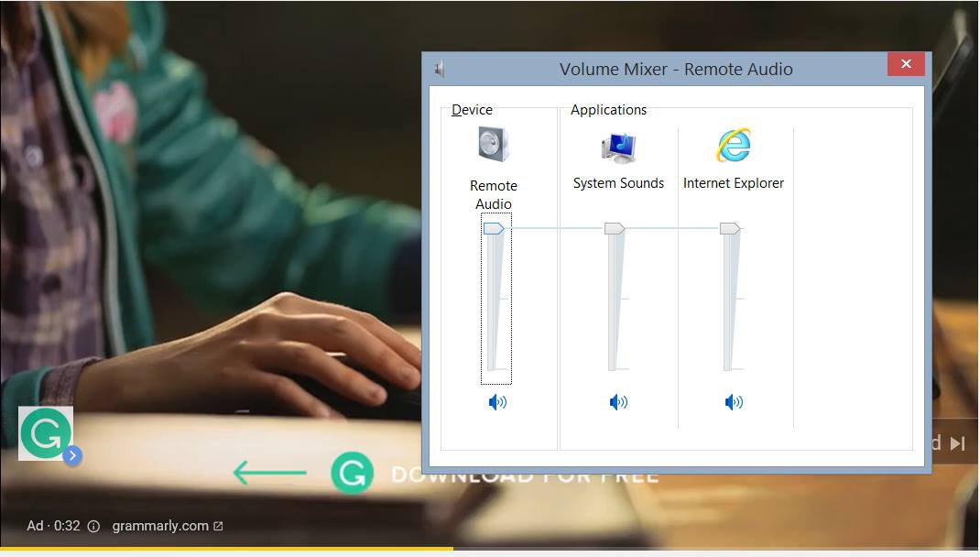Mute System Sounds
980x557 pixels.
tap(618, 401)
